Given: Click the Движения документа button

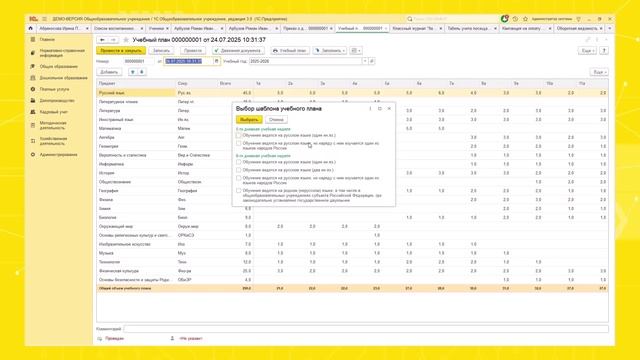Looking at the screenshot, I should point(238,51).
